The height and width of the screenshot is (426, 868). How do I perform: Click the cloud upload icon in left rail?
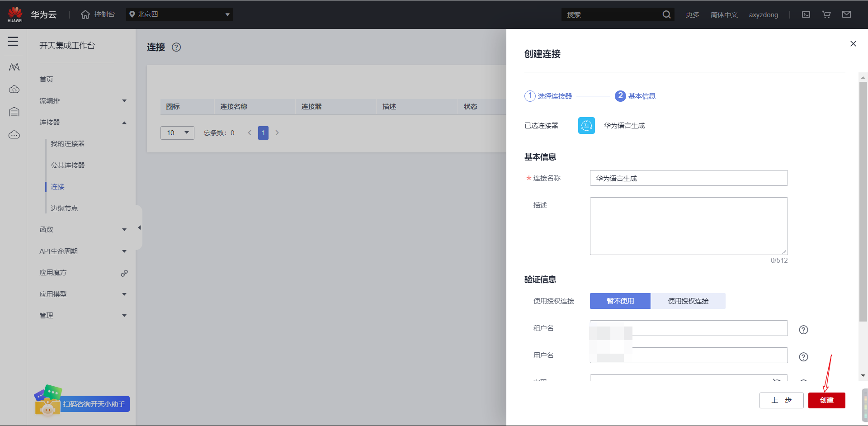click(14, 89)
